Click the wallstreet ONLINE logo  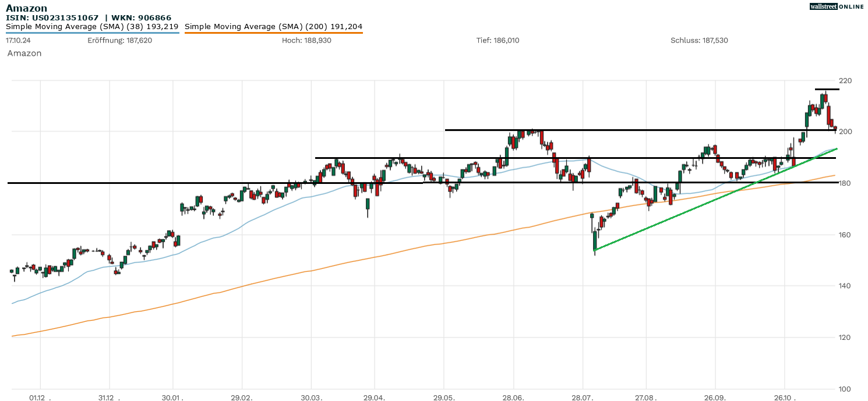click(837, 6)
